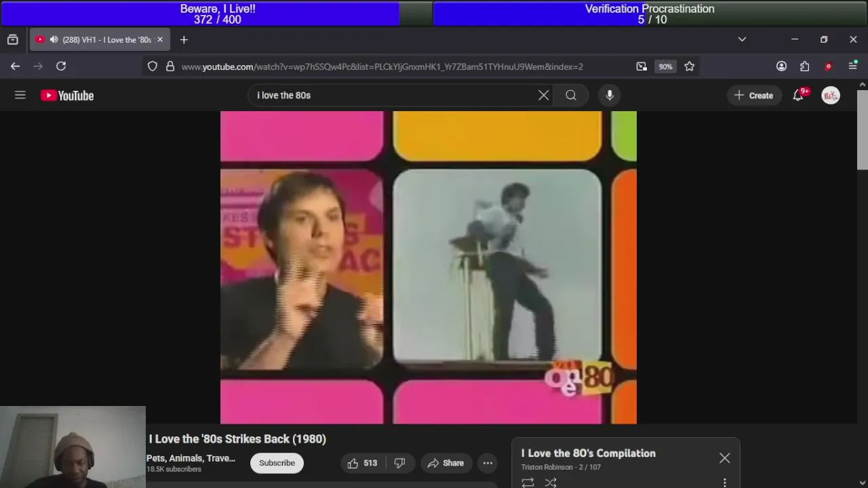Screen dimensions: 868x488
Task: Close the playlist panel
Action: click(x=724, y=458)
